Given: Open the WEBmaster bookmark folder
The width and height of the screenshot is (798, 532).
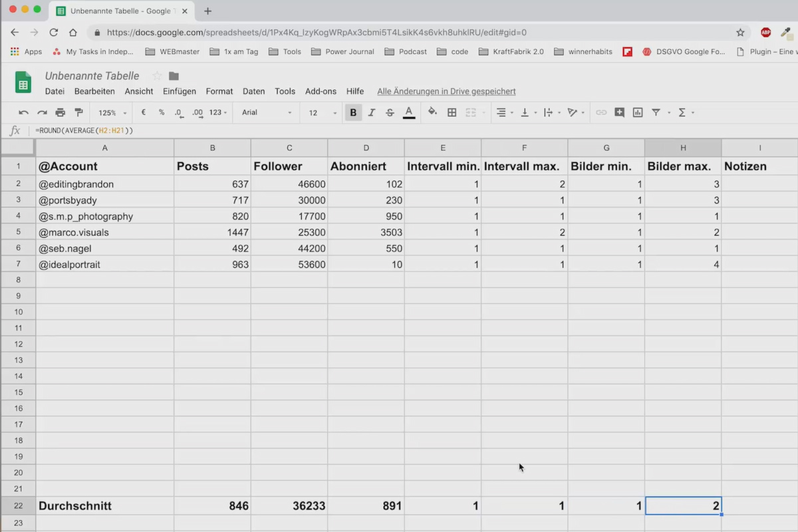Looking at the screenshot, I should point(172,51).
